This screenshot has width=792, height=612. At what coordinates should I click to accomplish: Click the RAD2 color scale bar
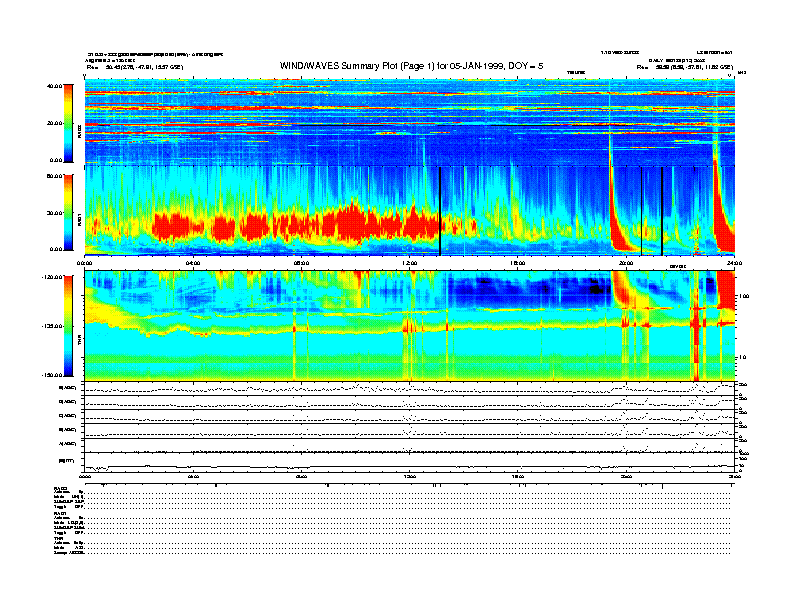(x=68, y=123)
